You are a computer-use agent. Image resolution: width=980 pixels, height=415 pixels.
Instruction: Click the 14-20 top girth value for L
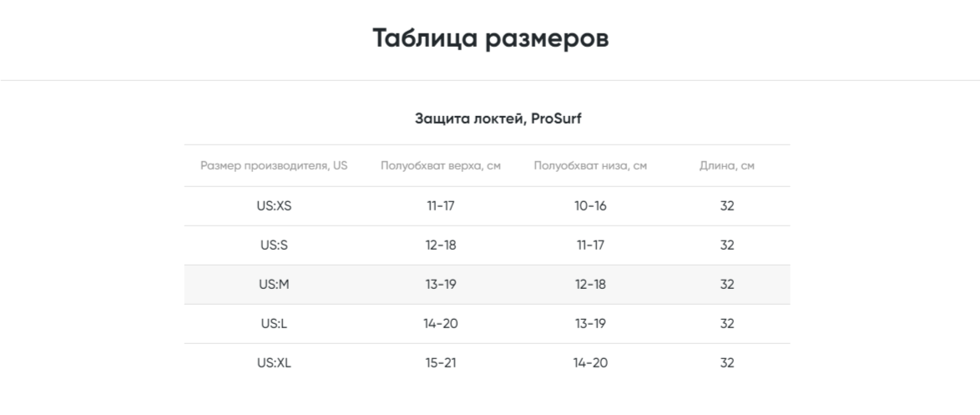pos(441,324)
